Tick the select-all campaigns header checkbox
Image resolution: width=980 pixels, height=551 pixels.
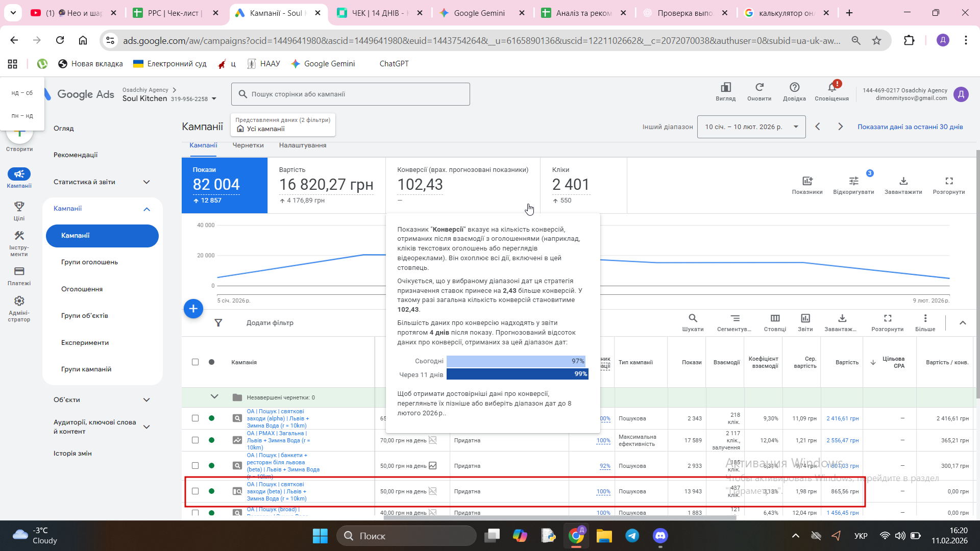195,362
